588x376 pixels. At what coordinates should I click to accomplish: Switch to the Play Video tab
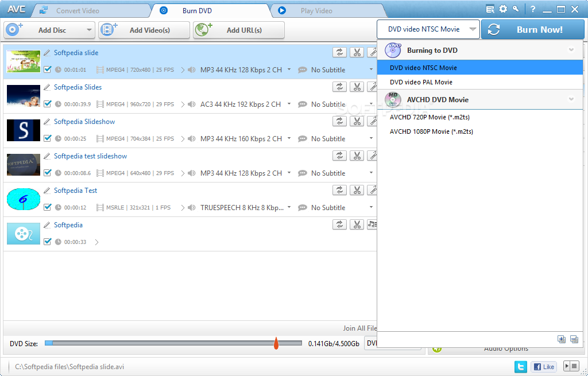click(328, 10)
